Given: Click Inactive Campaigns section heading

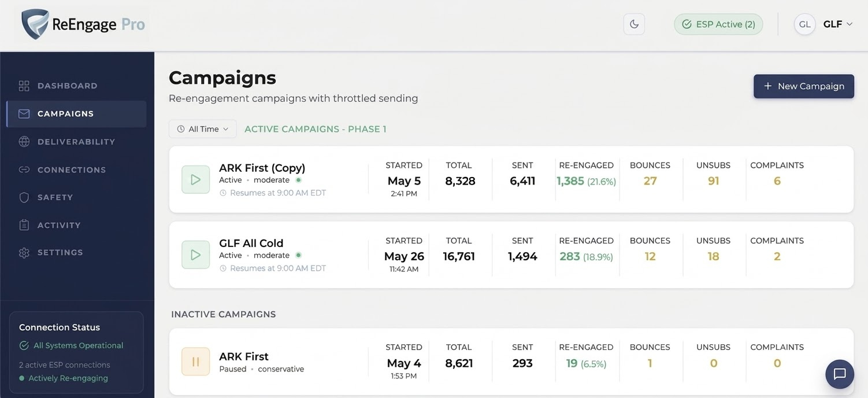Looking at the screenshot, I should click(x=224, y=314).
